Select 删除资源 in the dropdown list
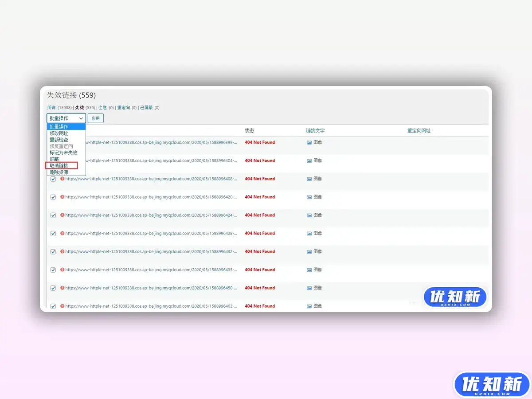The width and height of the screenshot is (532, 399). [59, 172]
